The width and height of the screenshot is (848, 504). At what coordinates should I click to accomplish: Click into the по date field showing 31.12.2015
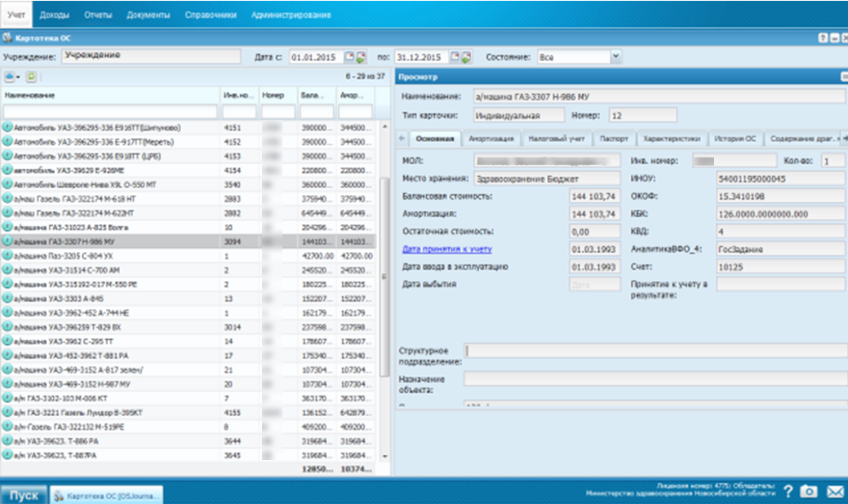pyautogui.click(x=421, y=57)
